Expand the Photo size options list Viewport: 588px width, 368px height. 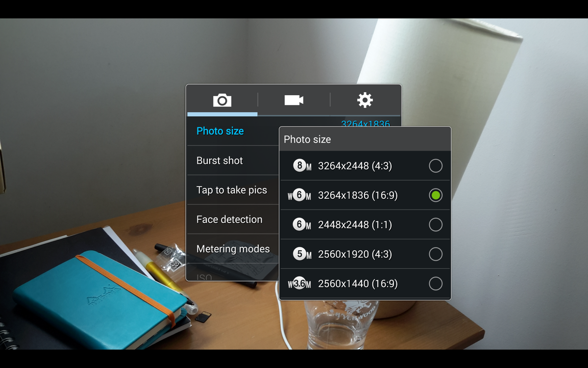coord(220,131)
